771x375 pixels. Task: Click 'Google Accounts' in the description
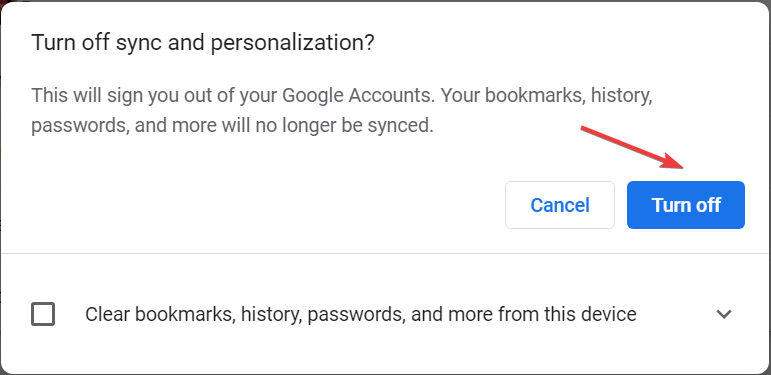tap(359, 95)
